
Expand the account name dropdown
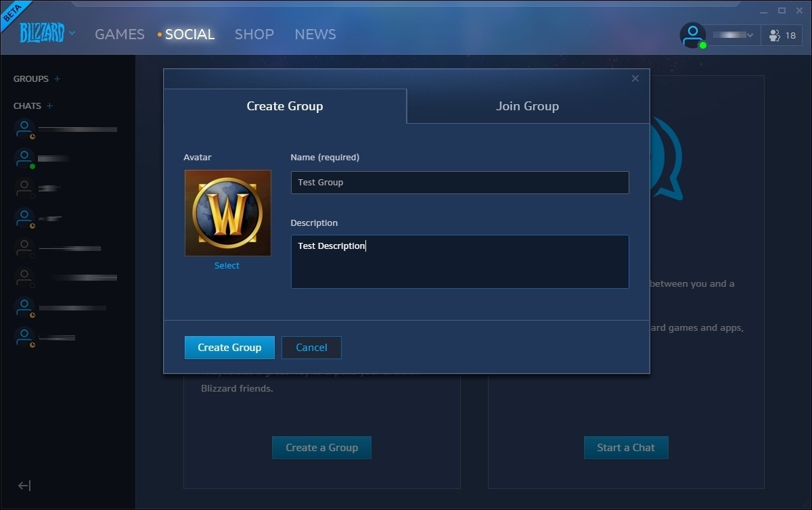749,35
